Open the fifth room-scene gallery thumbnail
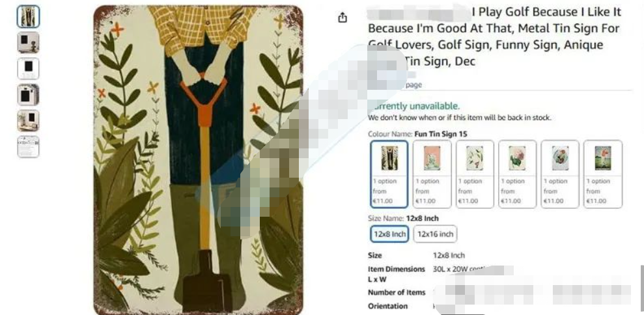This screenshot has width=644, height=315. click(29, 121)
